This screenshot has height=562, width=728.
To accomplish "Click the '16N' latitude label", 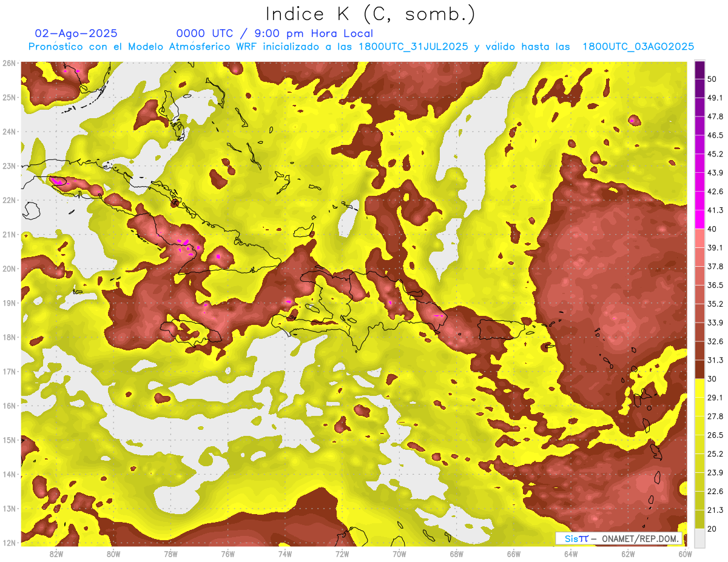I will [x=8, y=406].
